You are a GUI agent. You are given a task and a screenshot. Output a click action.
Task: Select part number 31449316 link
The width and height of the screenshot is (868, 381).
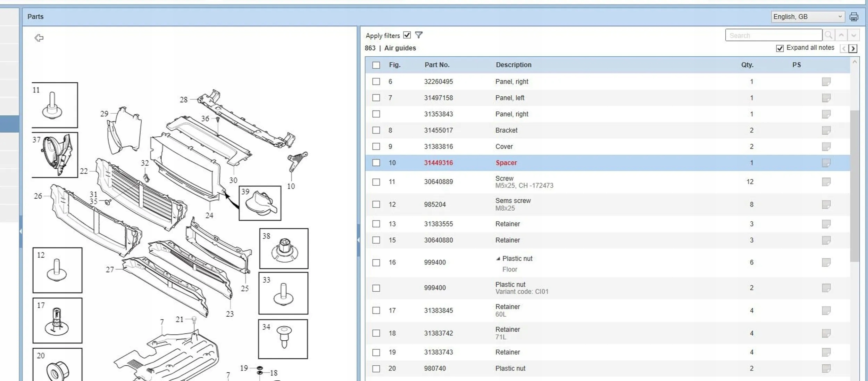pos(438,163)
